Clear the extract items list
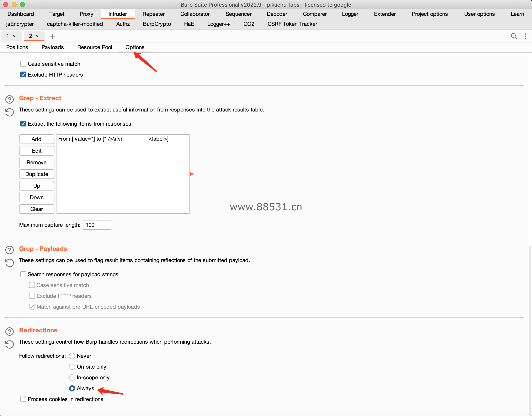The height and width of the screenshot is (416, 532). pos(37,209)
